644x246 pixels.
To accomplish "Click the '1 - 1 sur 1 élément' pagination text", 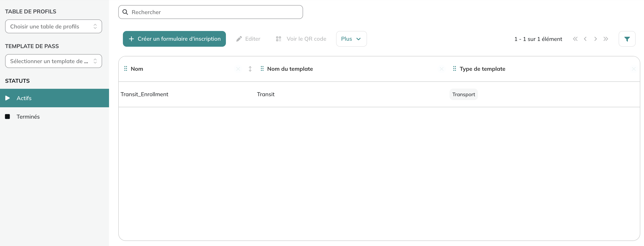I will click(x=538, y=39).
